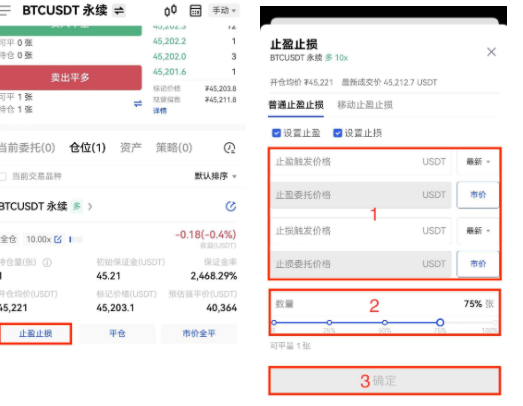Click the 止盈委托价格 input field
The height and width of the screenshot is (406, 523).
point(361,195)
